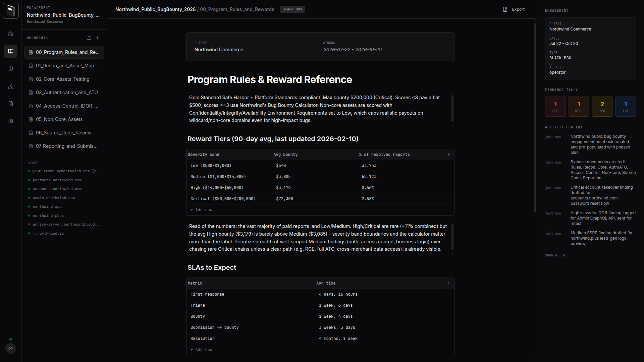Click the "Avg bounty" column header
644x362 pixels.
coord(285,155)
